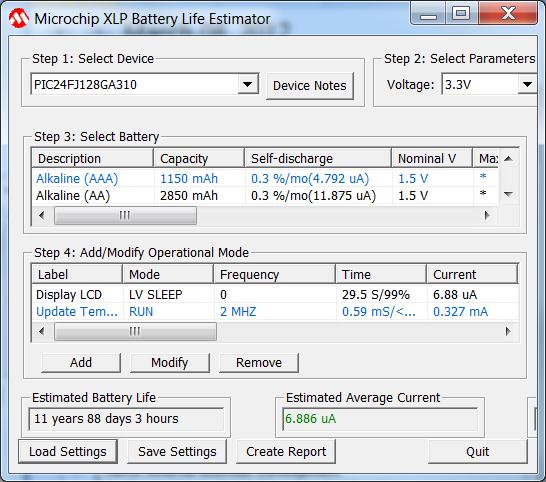
Task: Expand the Voltage dropdown arrow
Action: coord(527,84)
